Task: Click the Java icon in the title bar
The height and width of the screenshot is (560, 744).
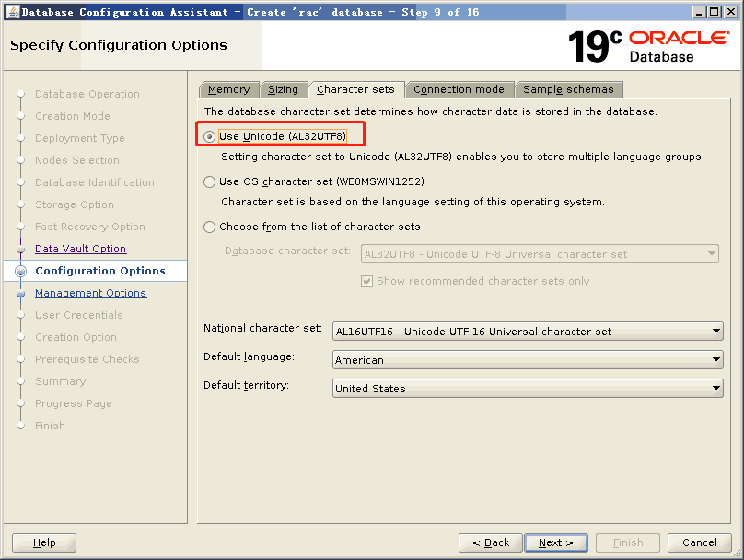Action: point(13,12)
